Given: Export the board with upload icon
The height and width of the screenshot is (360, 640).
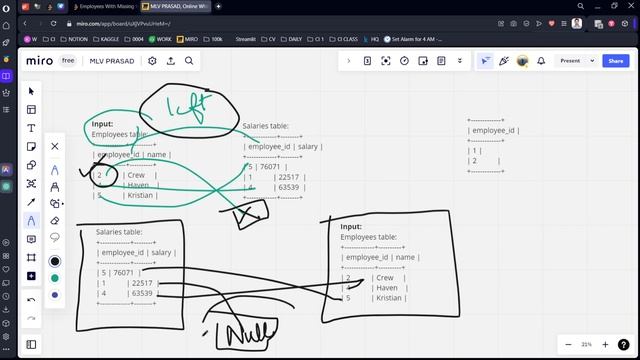Looking at the screenshot, I should tap(171, 61).
